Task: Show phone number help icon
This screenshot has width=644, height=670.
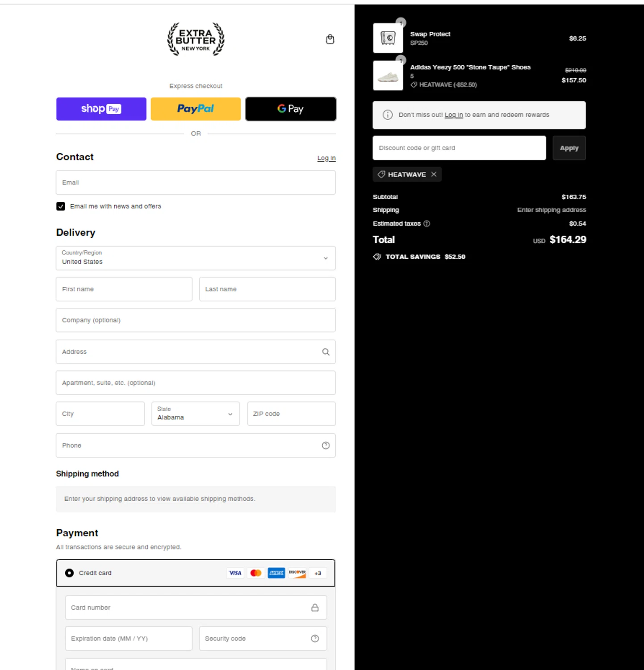Action: 326,445
